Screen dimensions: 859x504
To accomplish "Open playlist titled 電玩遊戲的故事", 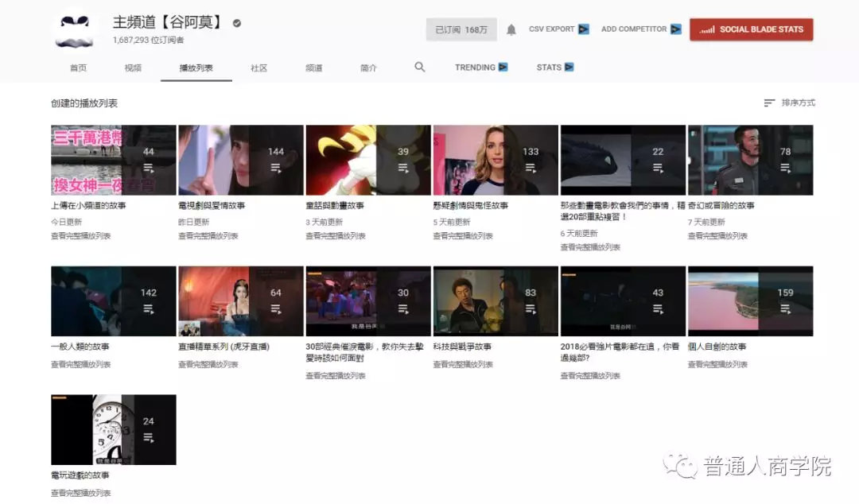I will coord(80,475).
